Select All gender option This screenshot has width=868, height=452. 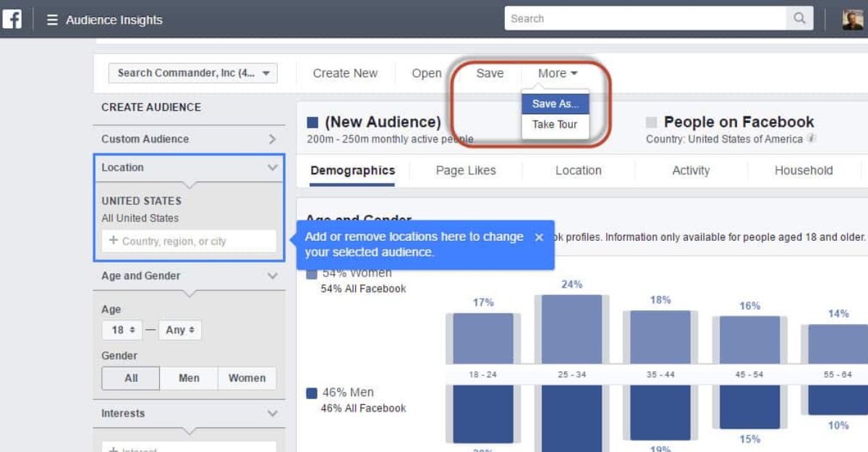131,378
